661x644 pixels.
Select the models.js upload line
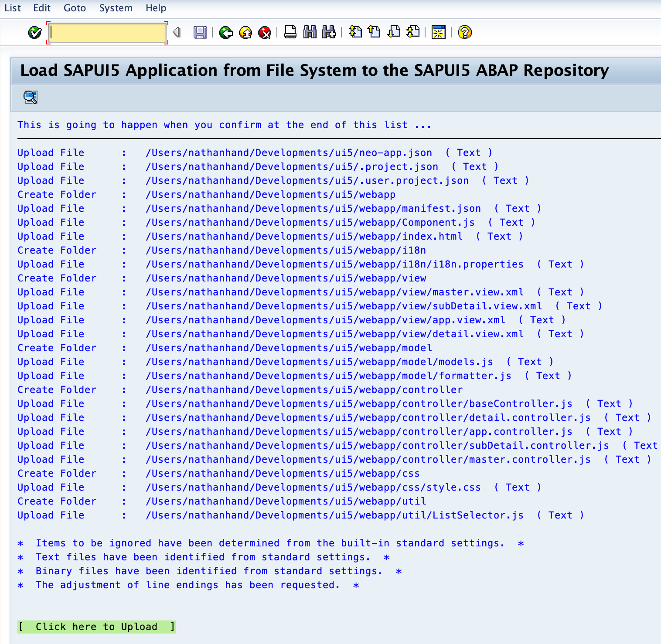pyautogui.click(x=286, y=362)
